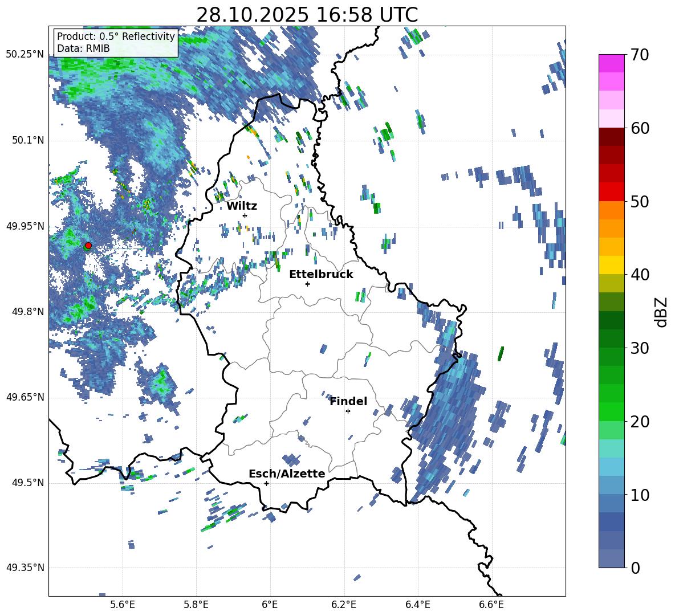The height and width of the screenshot is (616, 675).
Task: Click the 60 colorbar tick label
Action: click(639, 128)
